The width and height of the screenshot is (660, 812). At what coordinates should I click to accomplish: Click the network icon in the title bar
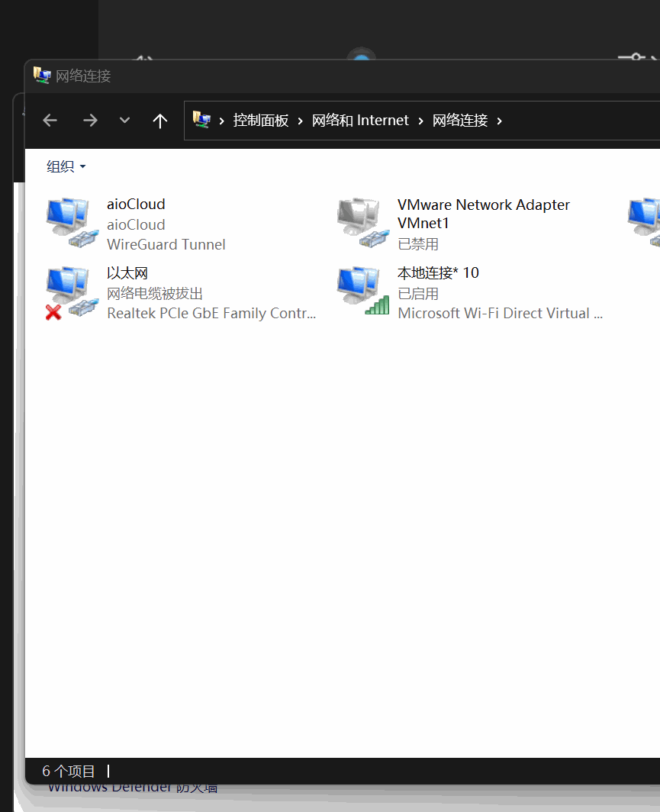(41, 76)
